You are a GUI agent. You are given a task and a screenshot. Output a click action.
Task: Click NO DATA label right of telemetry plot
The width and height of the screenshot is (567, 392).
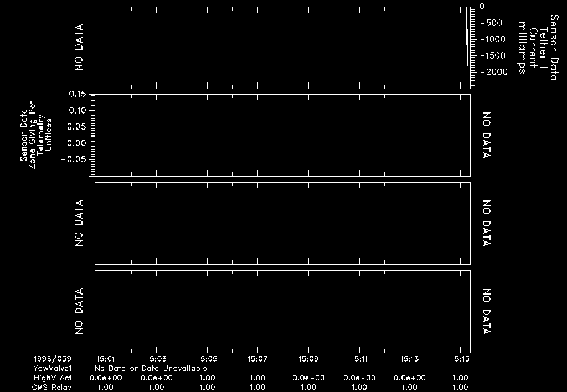pos(486,136)
